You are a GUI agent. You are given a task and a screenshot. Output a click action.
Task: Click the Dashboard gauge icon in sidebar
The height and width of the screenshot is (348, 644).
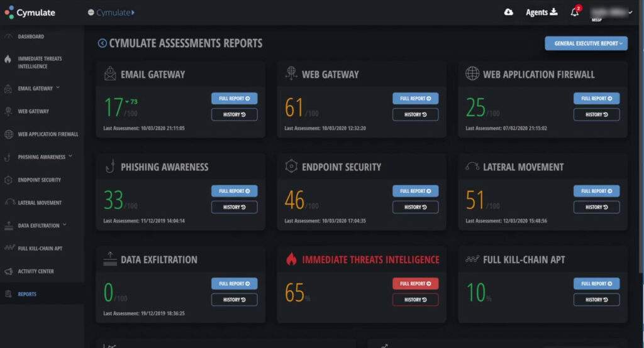(8, 36)
